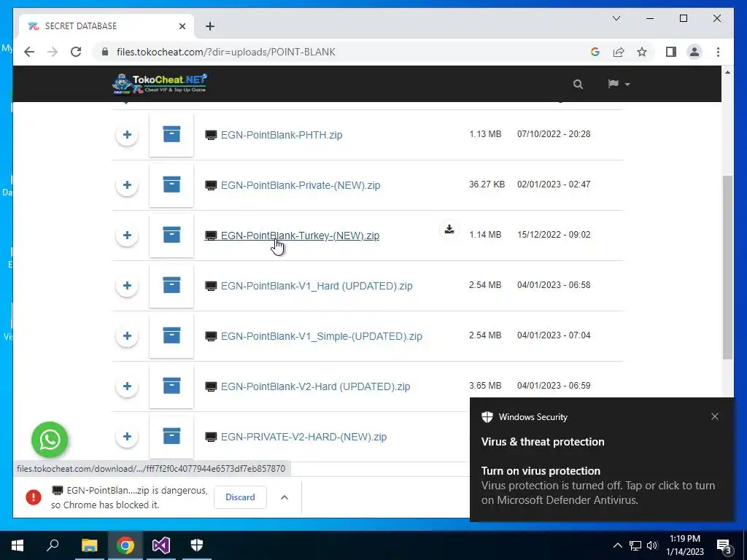Expand the EGN-PointBlank-Turkey-(NEW).zip row plus button

[x=127, y=236]
